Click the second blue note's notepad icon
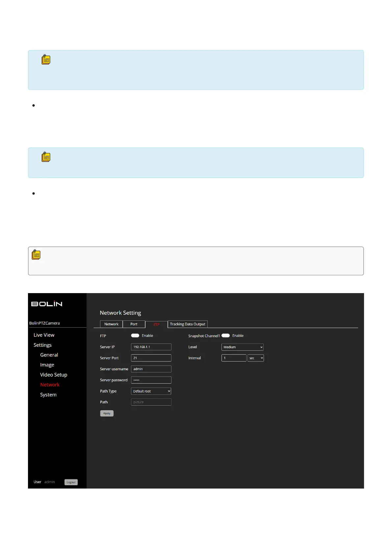Image resolution: width=392 pixels, height=554 pixels. pos(46,157)
